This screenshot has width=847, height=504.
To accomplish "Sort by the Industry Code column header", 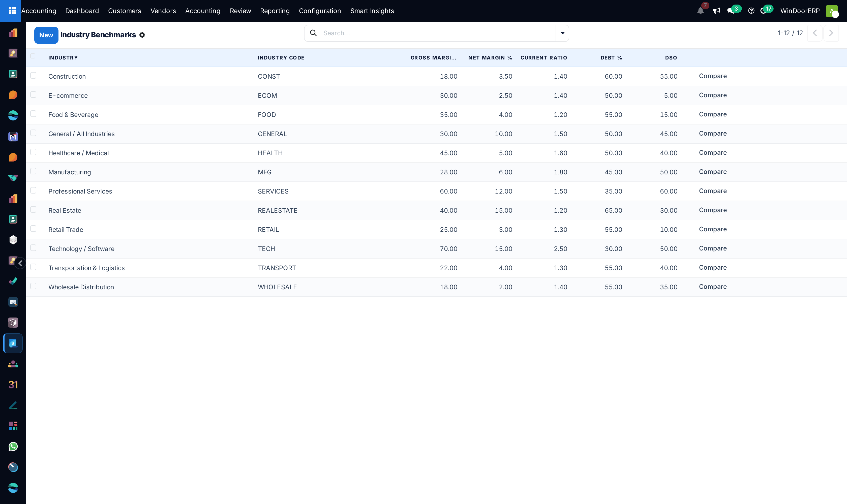I will (x=281, y=58).
